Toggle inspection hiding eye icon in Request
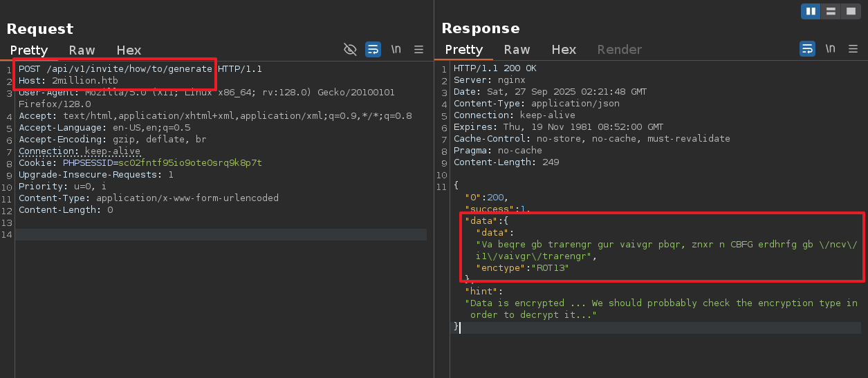 coord(350,49)
